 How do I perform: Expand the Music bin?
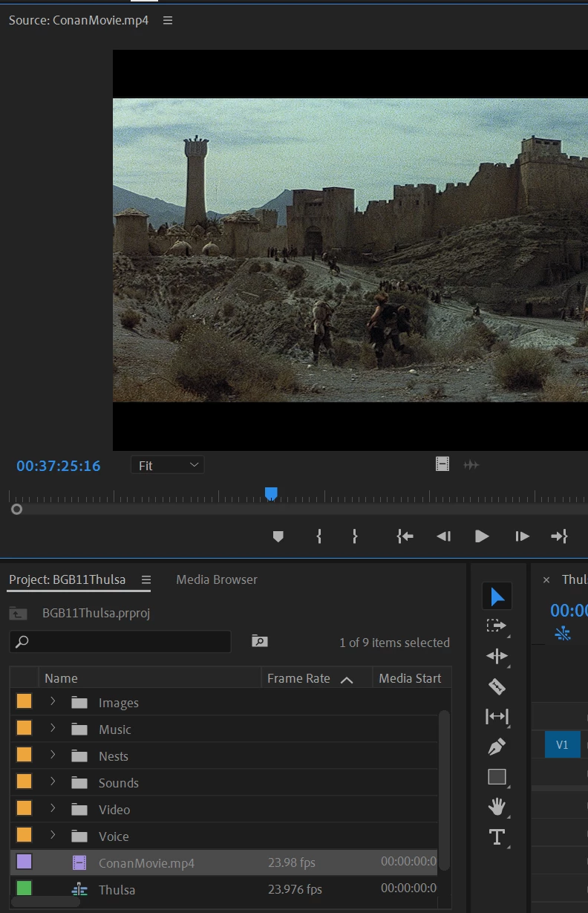pyautogui.click(x=53, y=728)
